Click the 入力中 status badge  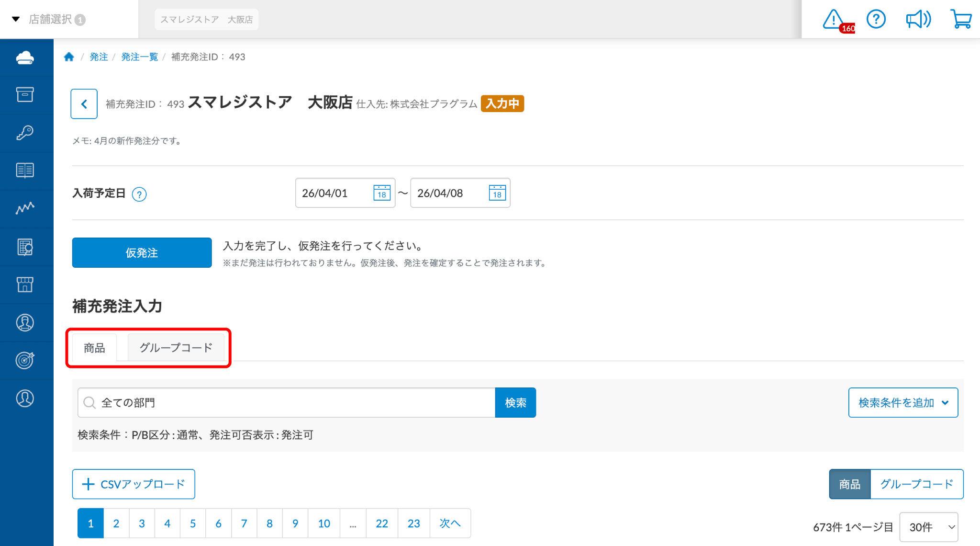(502, 103)
